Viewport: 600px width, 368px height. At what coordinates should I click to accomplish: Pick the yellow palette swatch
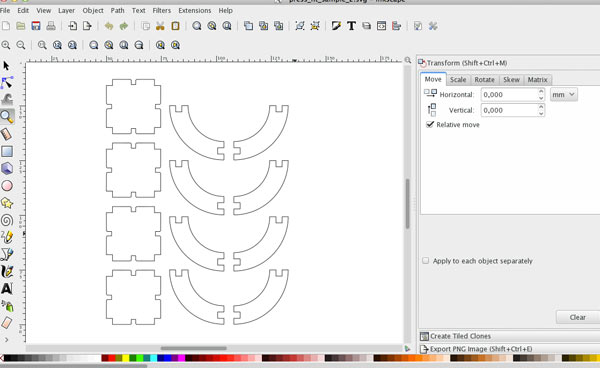(x=126, y=358)
